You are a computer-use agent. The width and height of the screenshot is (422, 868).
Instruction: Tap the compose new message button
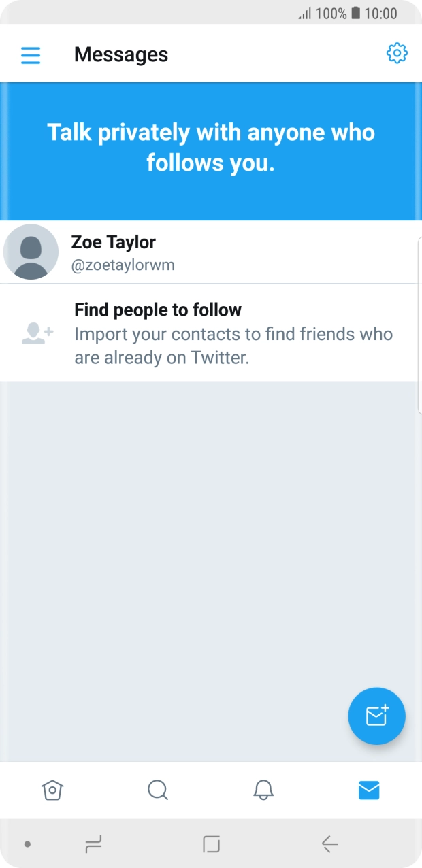pyautogui.click(x=376, y=716)
